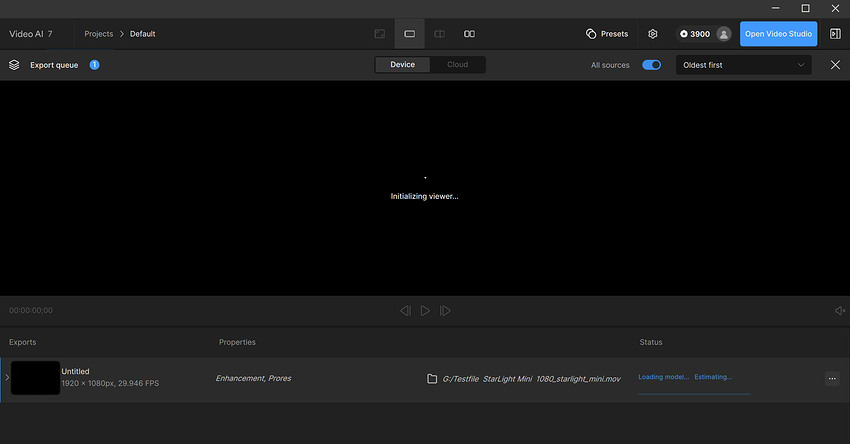850x444 pixels.
Task: Click the Exports column header
Action: 23,342
